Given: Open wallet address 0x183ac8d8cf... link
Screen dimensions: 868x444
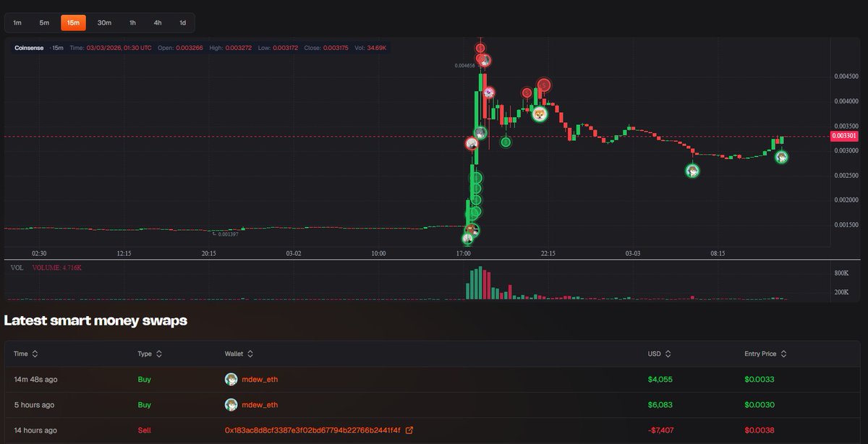Looking at the screenshot, I should (x=312, y=430).
